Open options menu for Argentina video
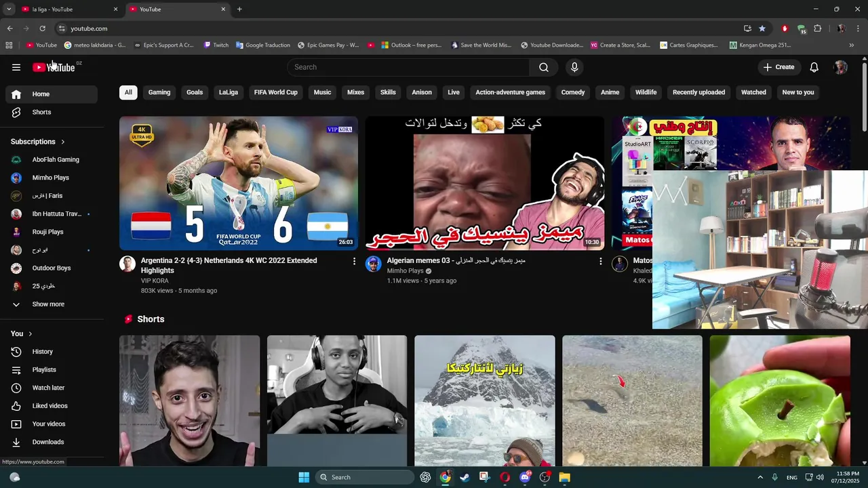 click(354, 261)
